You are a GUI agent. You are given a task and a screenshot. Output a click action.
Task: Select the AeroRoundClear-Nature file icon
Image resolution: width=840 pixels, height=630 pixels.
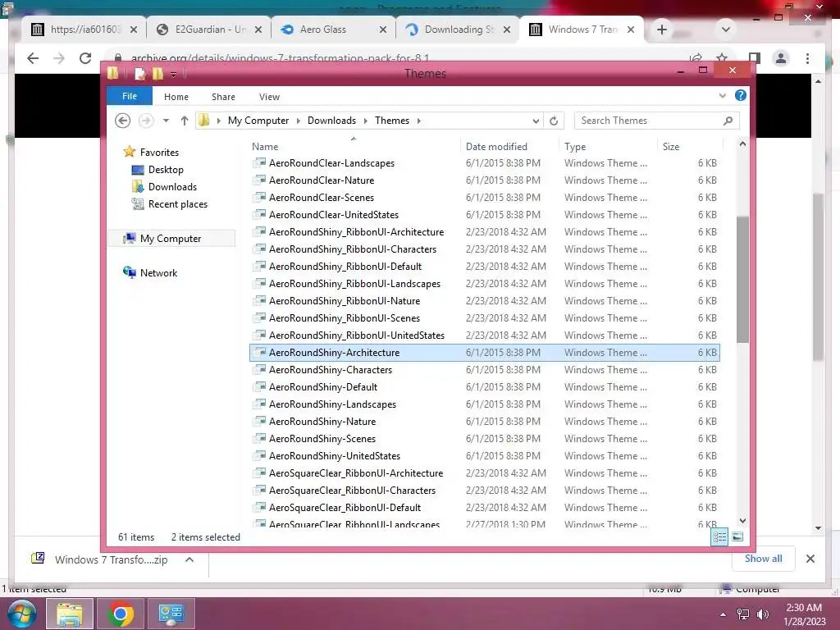pos(259,180)
